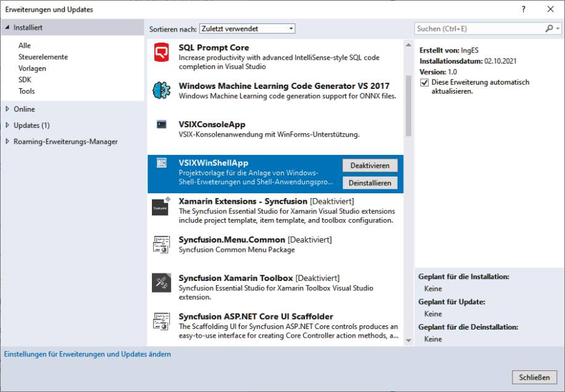Select SDK category

pos(25,80)
